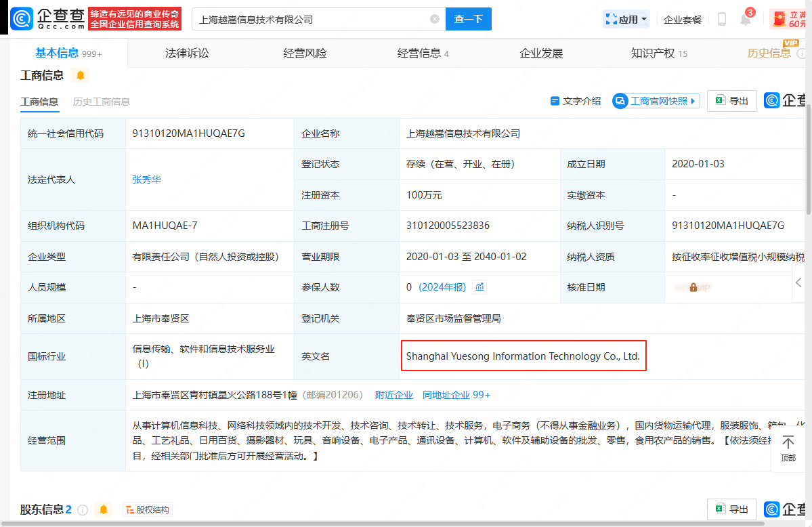
Task: Open legal representative 张秀华 link
Action: point(146,180)
